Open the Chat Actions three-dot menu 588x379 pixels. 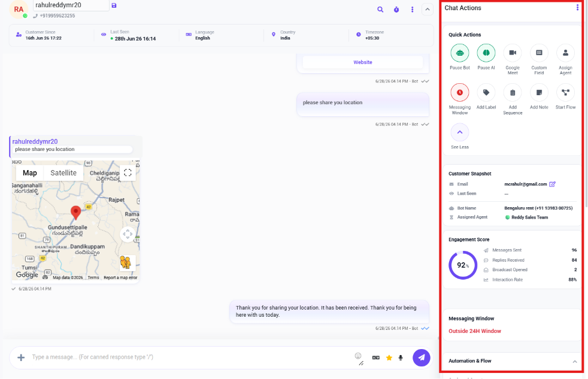(x=577, y=8)
